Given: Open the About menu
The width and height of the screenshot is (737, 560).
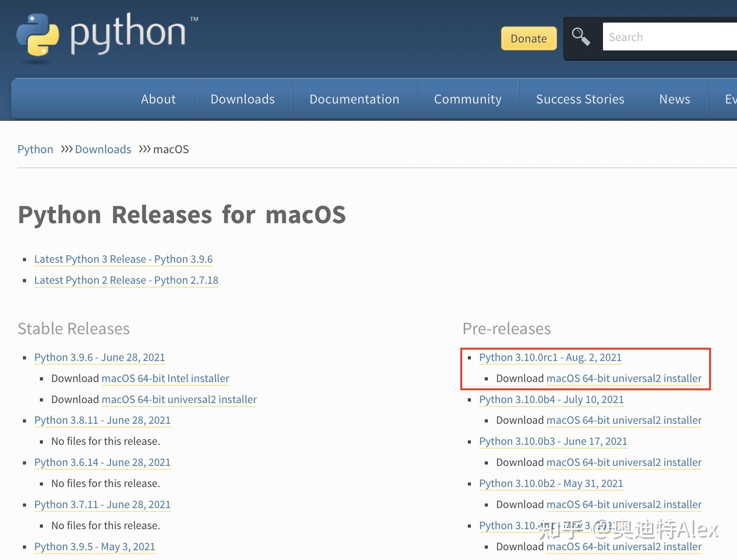Looking at the screenshot, I should [x=158, y=99].
